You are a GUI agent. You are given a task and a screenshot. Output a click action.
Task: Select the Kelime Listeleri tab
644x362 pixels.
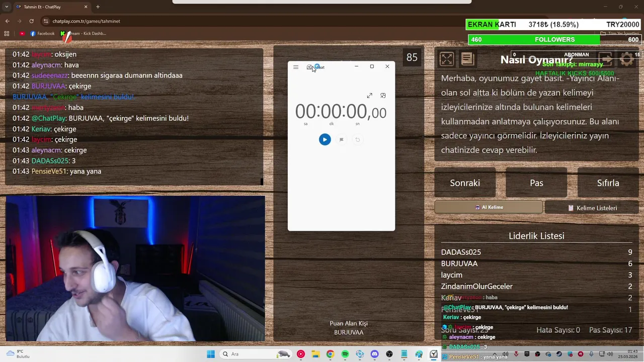(x=592, y=208)
